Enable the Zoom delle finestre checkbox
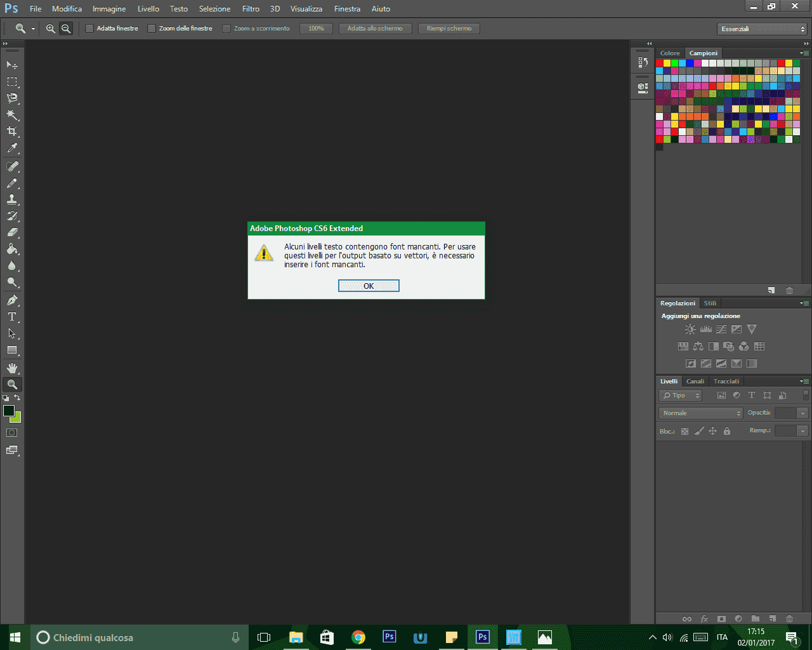This screenshot has height=650, width=812. coord(152,29)
